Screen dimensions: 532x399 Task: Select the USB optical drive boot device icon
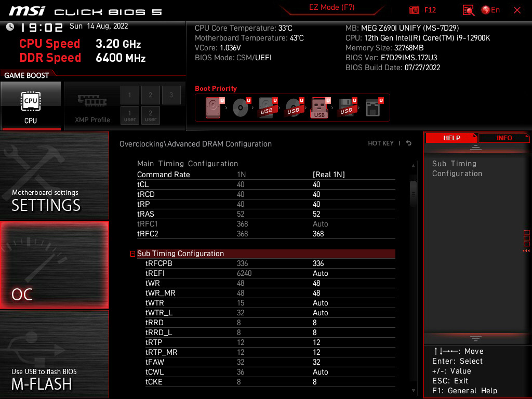click(295, 108)
